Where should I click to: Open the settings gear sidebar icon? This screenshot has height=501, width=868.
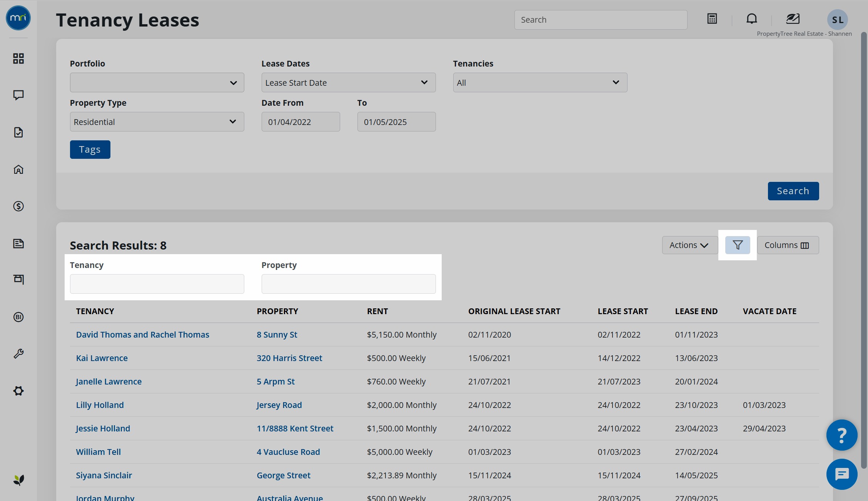[x=18, y=391]
